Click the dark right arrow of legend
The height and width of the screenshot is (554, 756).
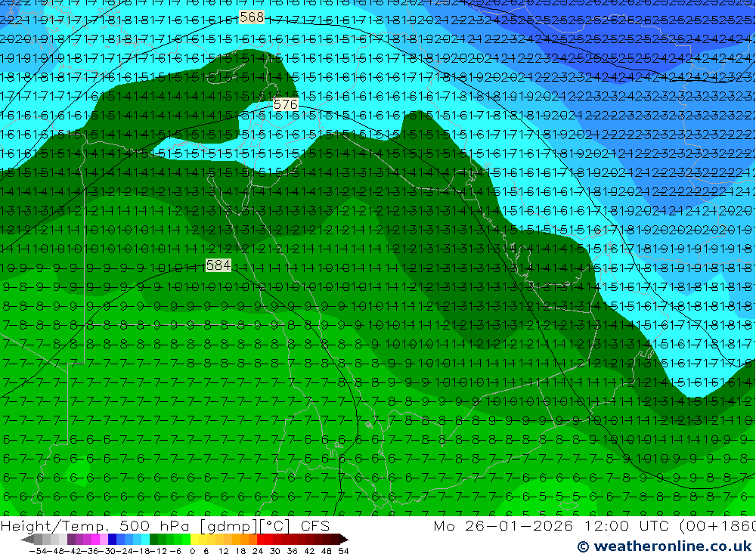coord(343,540)
